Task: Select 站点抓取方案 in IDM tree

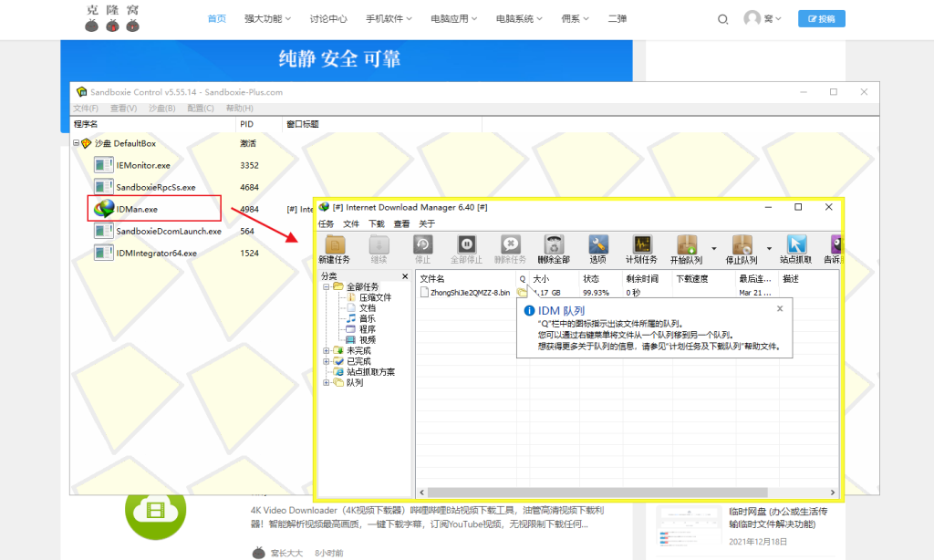Action: pos(370,372)
